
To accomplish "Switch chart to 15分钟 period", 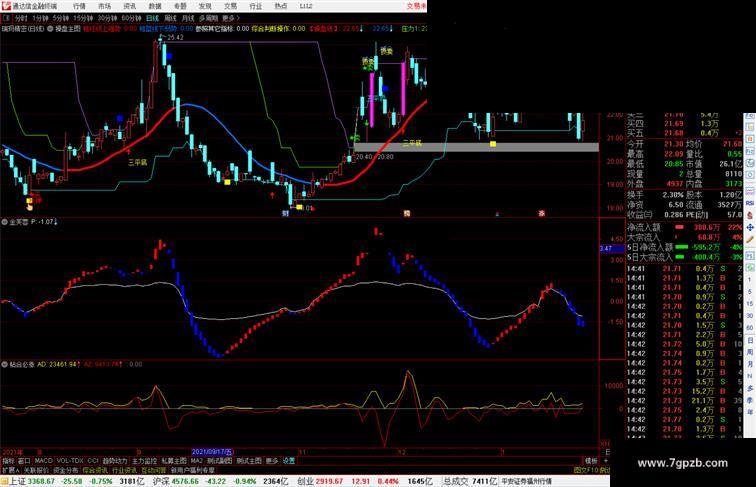I will (83, 18).
